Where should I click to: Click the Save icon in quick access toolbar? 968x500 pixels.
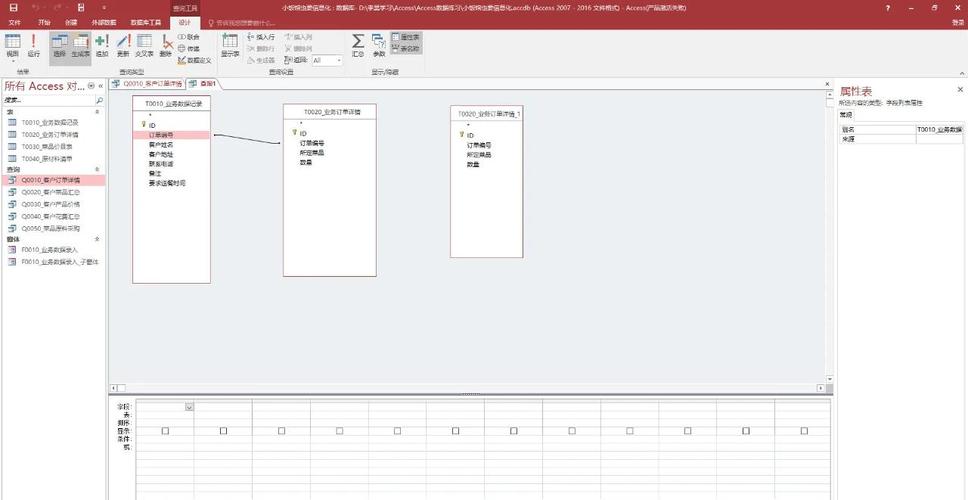14,7
